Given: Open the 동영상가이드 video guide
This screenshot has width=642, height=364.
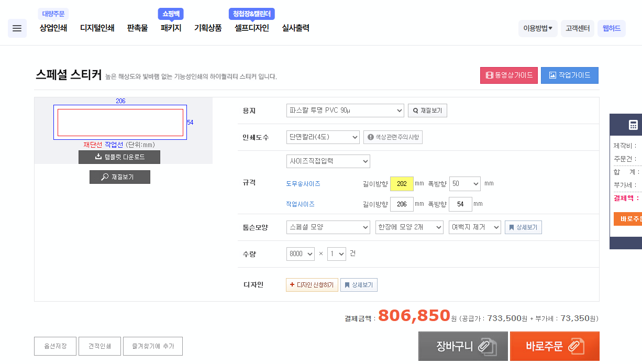Looking at the screenshot, I should [509, 75].
